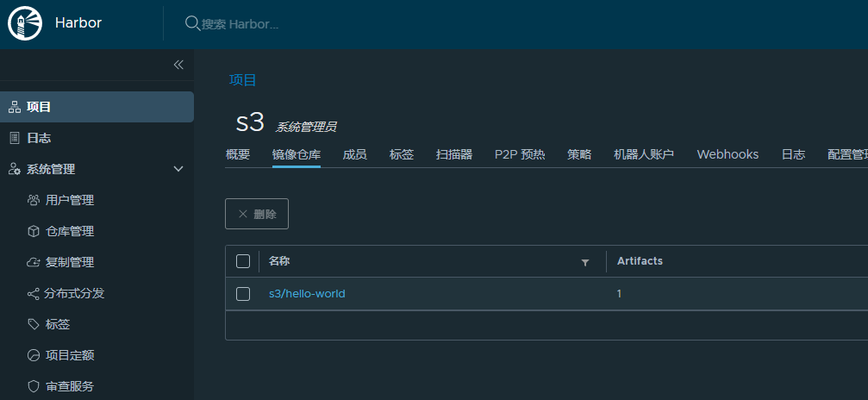Viewport: 868px width, 400px height.
Task: Open the 策略 tab
Action: click(579, 154)
